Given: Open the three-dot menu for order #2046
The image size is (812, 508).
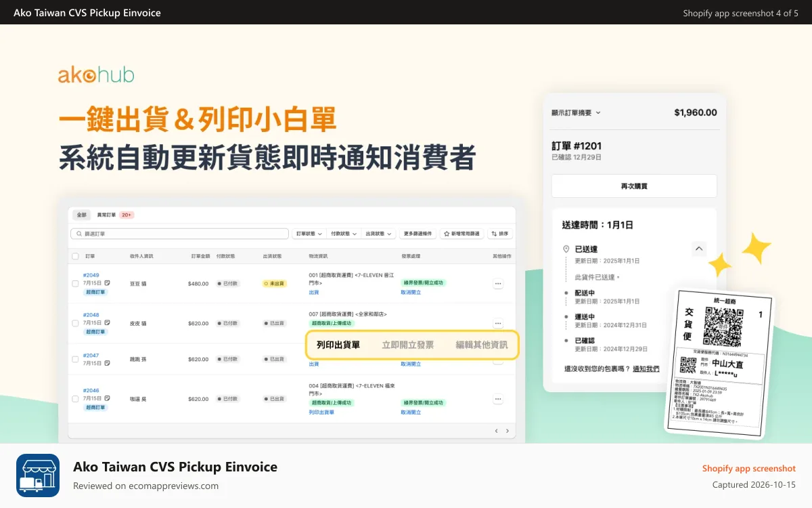Looking at the screenshot, I should pyautogui.click(x=498, y=399).
